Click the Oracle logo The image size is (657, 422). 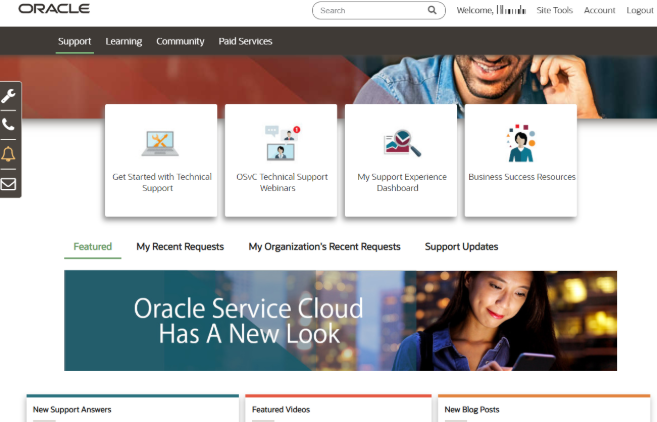point(54,9)
